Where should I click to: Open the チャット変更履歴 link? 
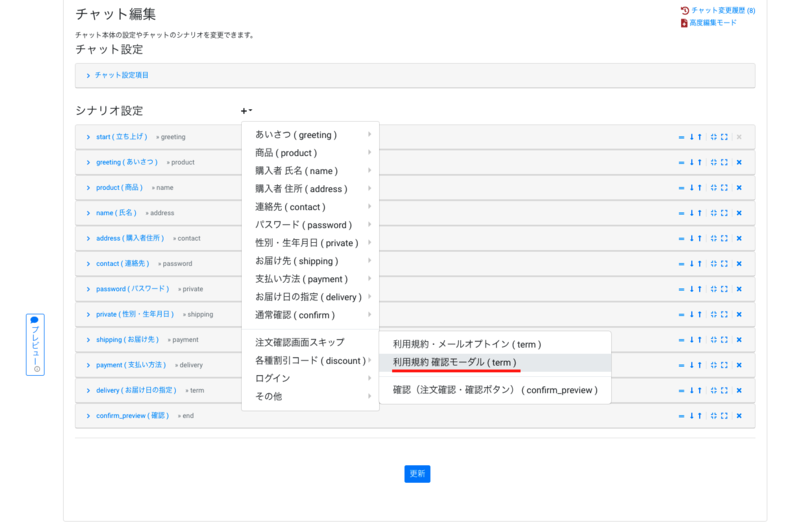722,10
